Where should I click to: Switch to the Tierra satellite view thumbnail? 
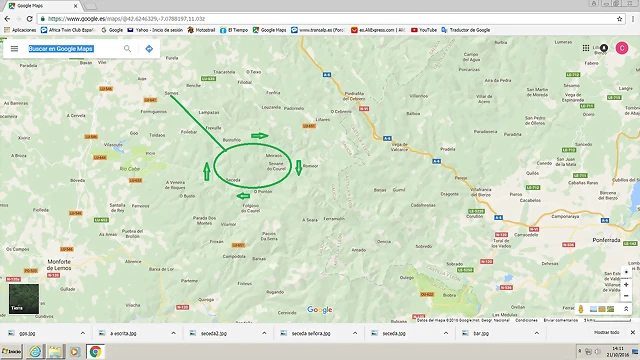[x=24, y=299]
